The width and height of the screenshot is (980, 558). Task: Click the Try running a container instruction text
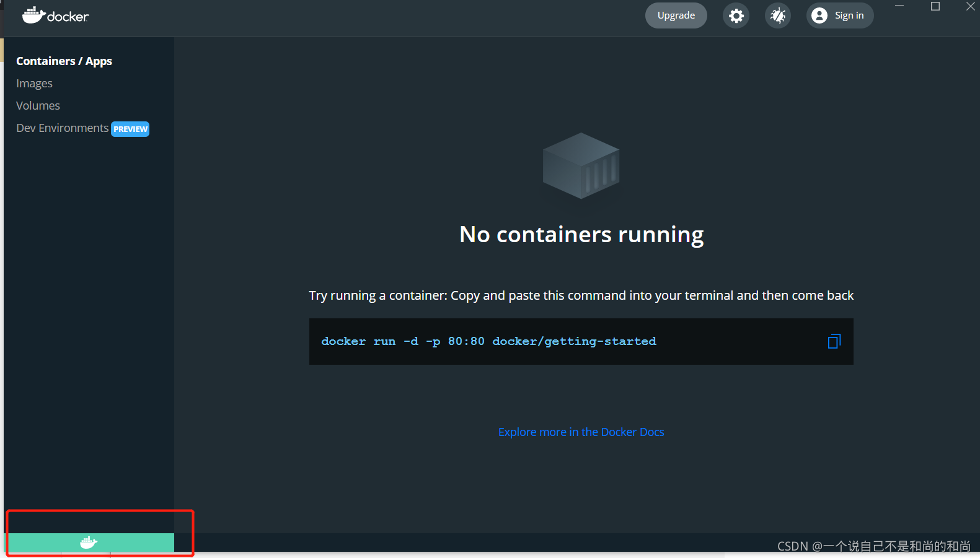click(x=581, y=295)
